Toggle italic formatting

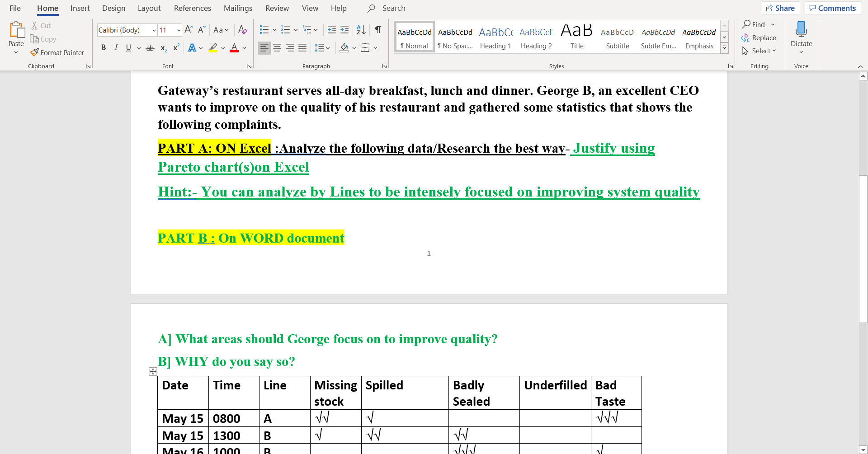point(116,47)
